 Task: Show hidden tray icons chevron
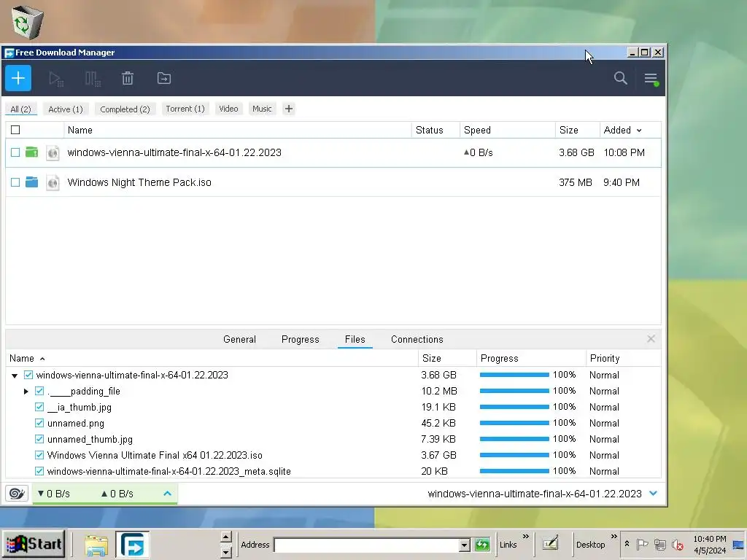(627, 543)
